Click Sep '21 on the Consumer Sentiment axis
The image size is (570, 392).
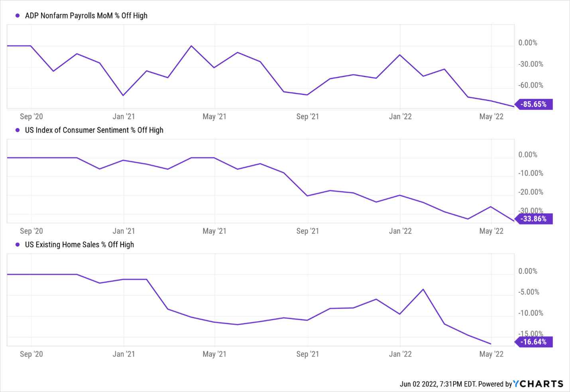tap(307, 231)
